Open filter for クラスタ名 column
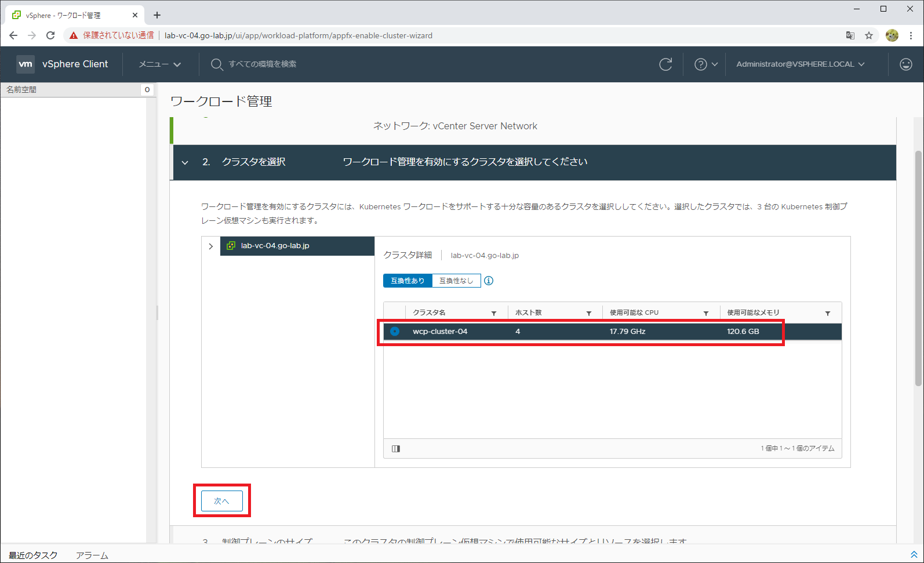The image size is (924, 563). pyautogui.click(x=494, y=313)
